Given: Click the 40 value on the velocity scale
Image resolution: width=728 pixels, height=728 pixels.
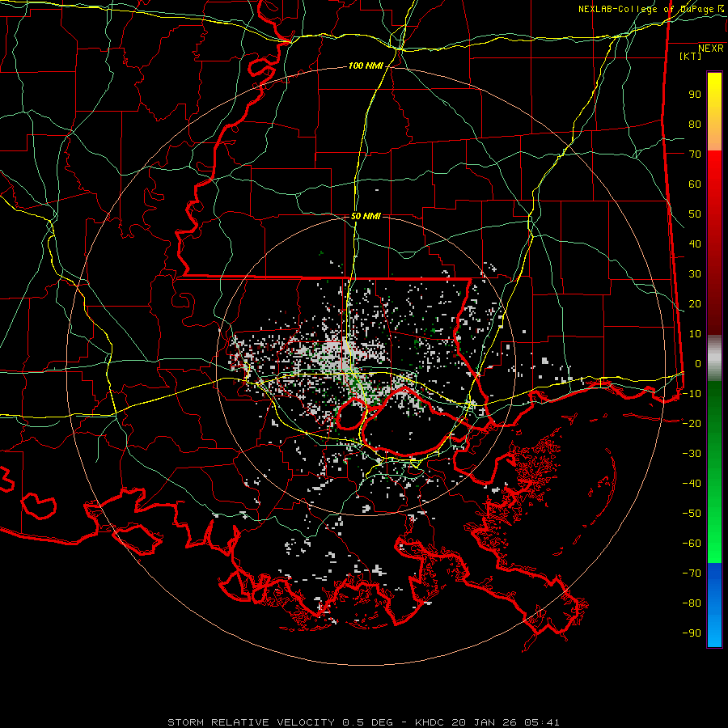Looking at the screenshot, I should 695,244.
